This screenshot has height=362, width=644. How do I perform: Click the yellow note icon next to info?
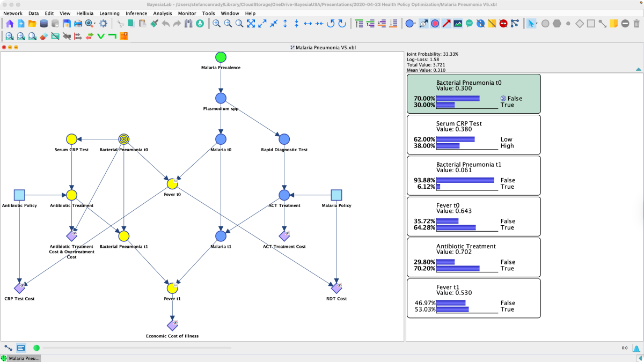[492, 24]
